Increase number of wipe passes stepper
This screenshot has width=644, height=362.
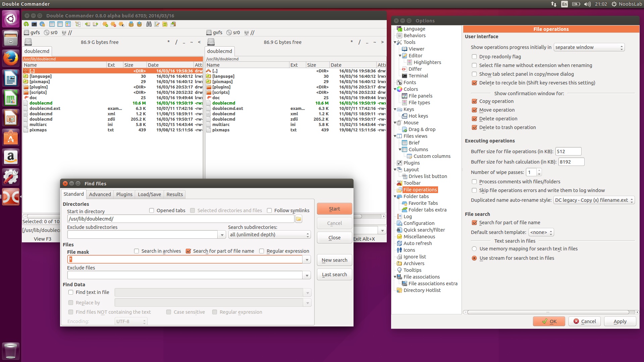click(539, 171)
